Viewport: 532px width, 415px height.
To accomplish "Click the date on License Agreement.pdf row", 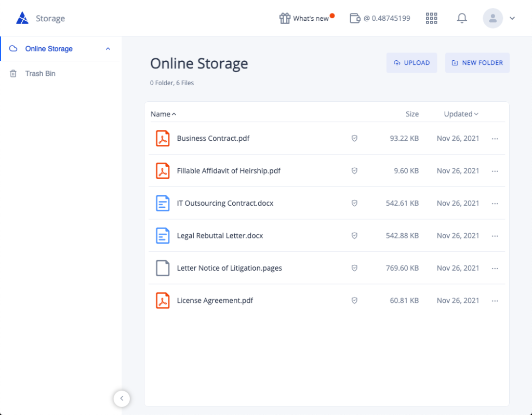I will click(458, 300).
